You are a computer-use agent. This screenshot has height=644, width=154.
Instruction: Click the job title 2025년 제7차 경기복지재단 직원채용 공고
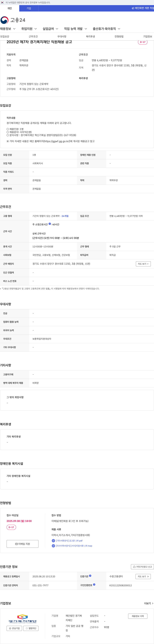pyautogui.click(x=39, y=42)
